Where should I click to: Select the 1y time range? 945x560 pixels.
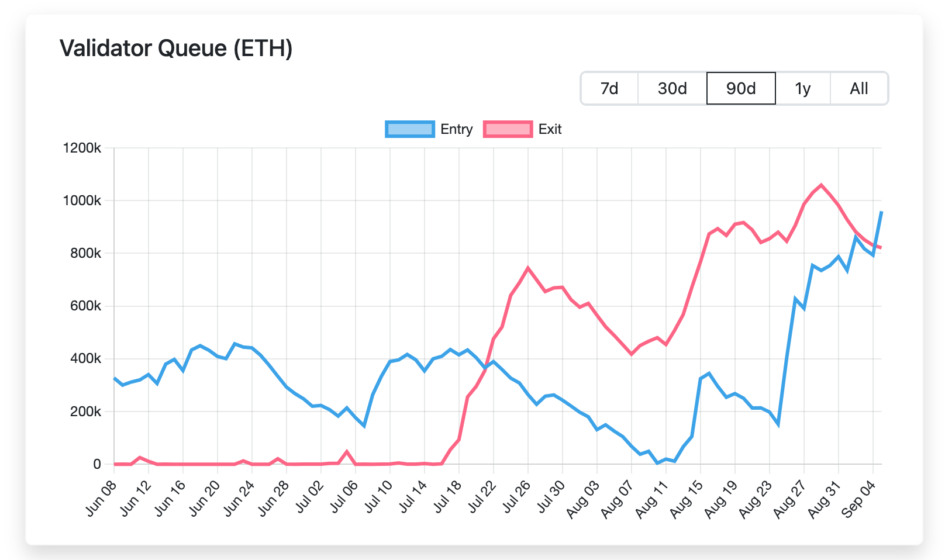pyautogui.click(x=803, y=88)
